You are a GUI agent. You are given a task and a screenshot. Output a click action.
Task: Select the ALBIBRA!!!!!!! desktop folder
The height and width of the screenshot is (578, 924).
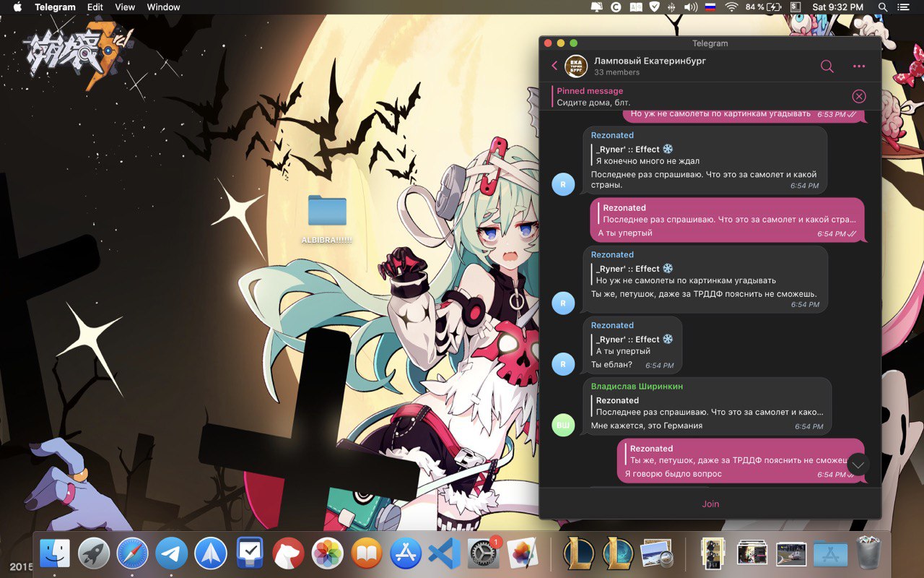[x=327, y=219]
